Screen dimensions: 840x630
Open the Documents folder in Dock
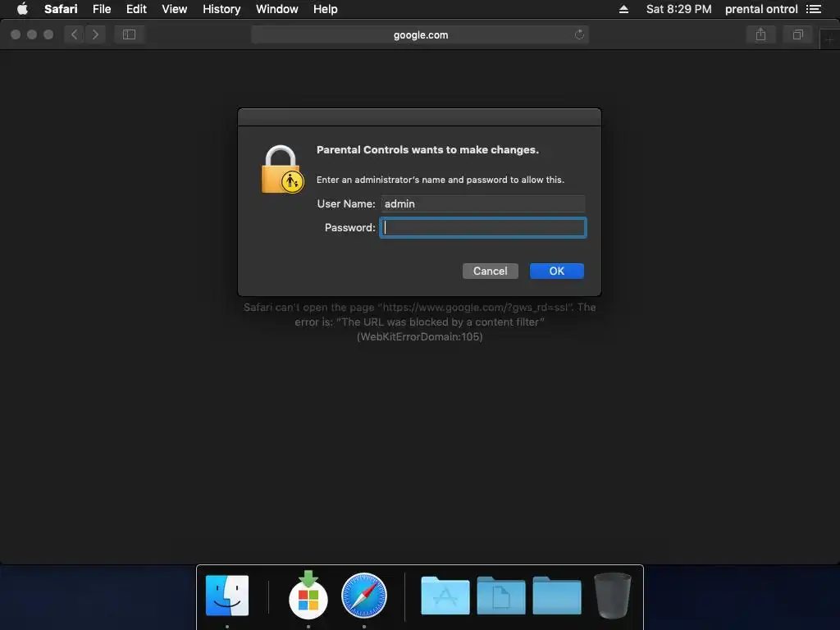pos(501,596)
